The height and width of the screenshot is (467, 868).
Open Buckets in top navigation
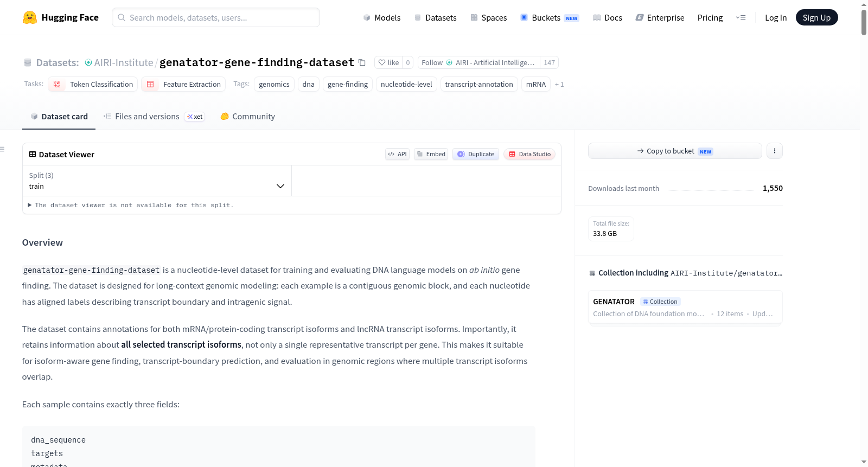pos(550,17)
